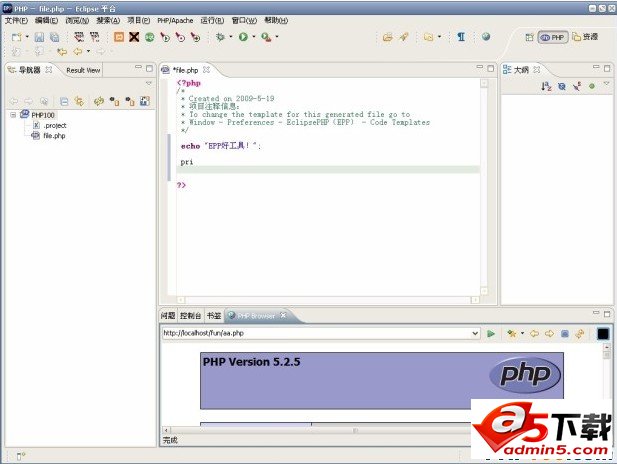The width and height of the screenshot is (617, 464).
Task: Close the file.php editor tab
Action: tap(206, 70)
